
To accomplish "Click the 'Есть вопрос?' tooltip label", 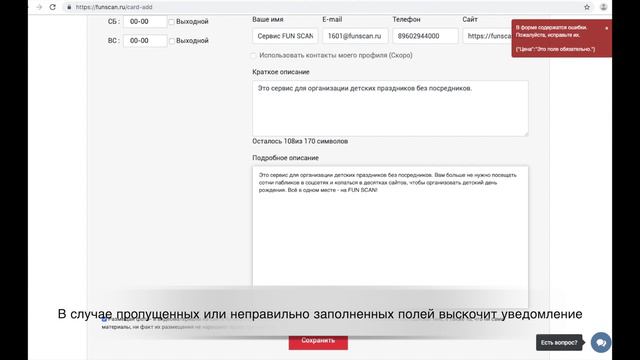I will click(x=559, y=342).
